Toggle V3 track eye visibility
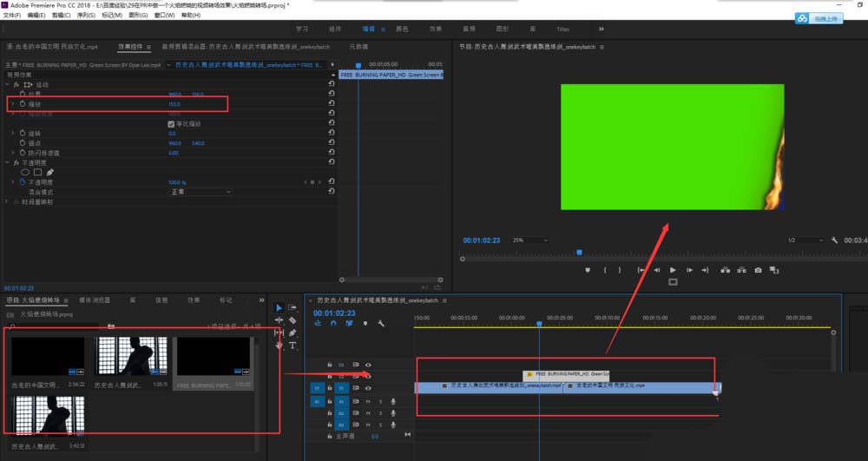The width and height of the screenshot is (868, 461). pyautogui.click(x=368, y=365)
